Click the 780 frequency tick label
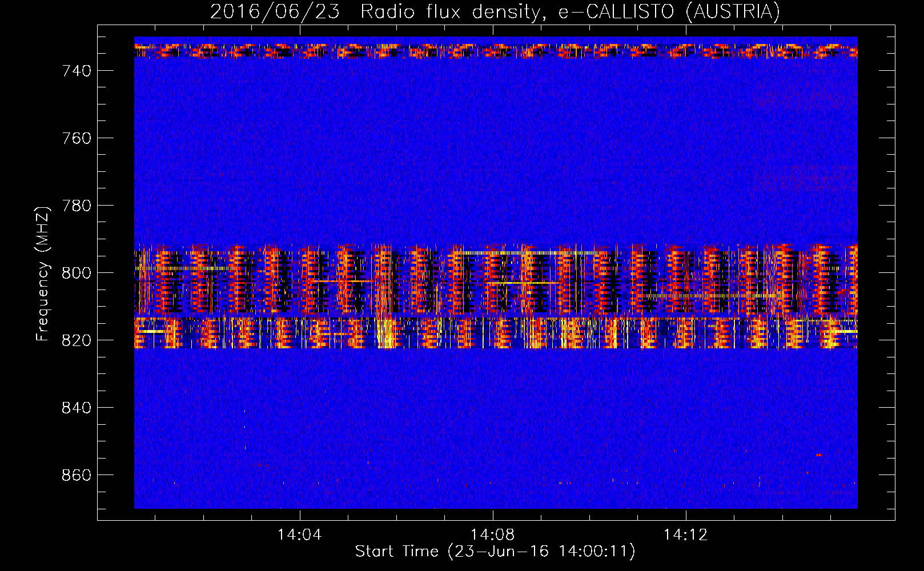Viewport: 924px width, 571px height. (77, 206)
